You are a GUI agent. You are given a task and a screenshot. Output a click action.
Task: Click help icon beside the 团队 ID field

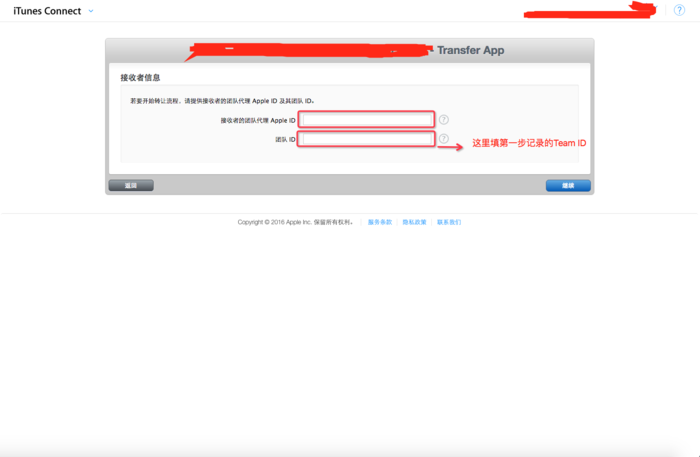click(443, 139)
